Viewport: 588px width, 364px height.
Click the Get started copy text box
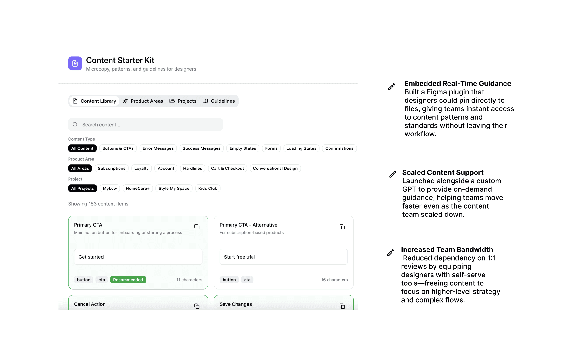pyautogui.click(x=138, y=257)
